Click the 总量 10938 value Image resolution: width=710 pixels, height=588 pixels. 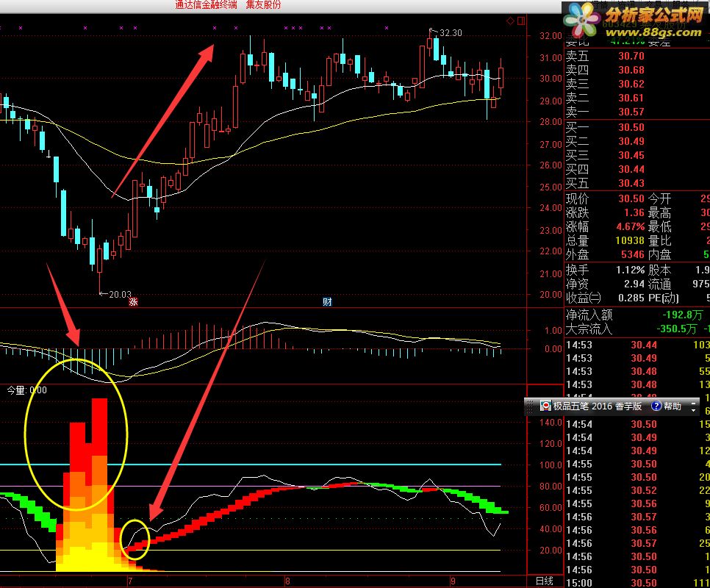630,240
